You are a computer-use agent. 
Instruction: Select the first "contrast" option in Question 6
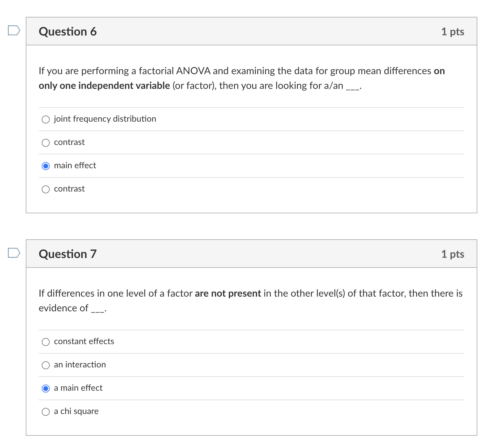pos(45,143)
